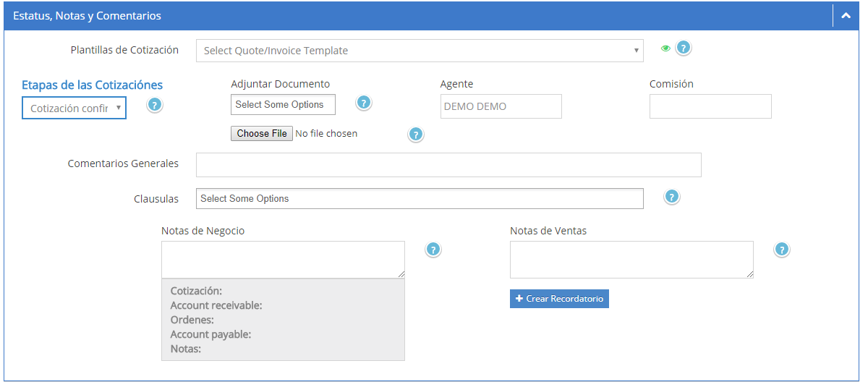This screenshot has width=868, height=387.
Task: Focus the Notas de Ventas textarea
Action: (x=631, y=260)
